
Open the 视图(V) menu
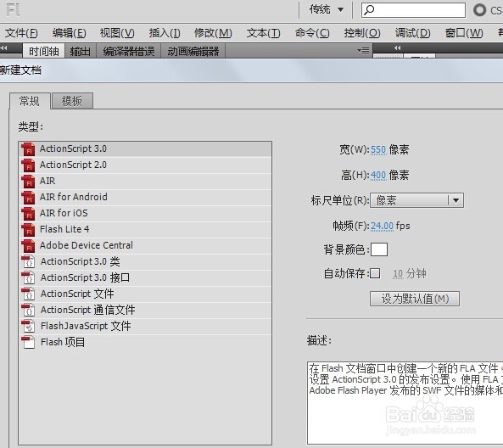[x=117, y=33]
